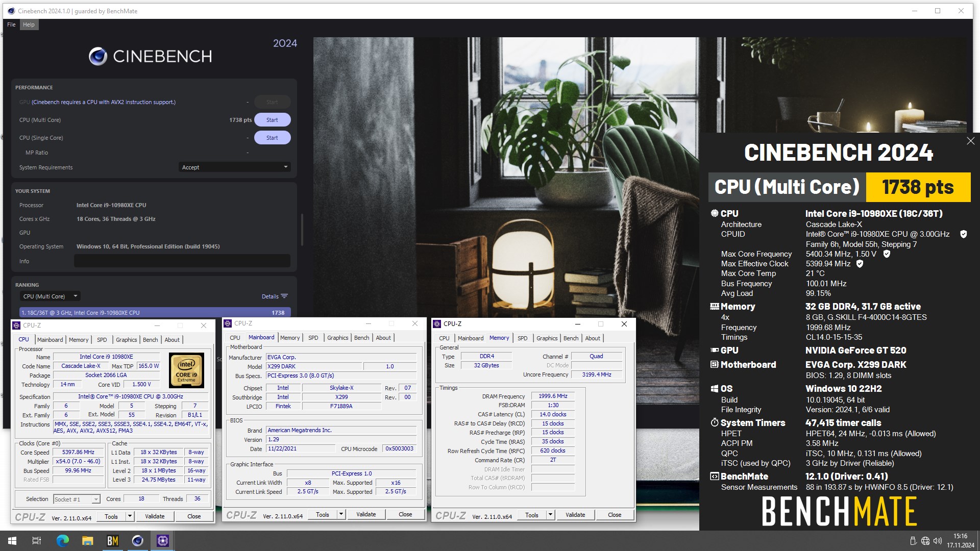980x551 pixels.
Task: Click the yellow 1738 pts score badge
Action: coord(918,187)
